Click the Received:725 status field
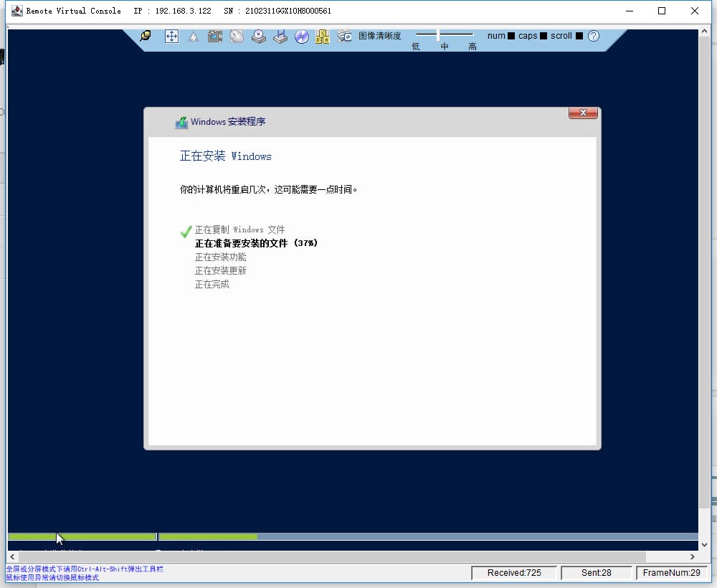The width and height of the screenshot is (717, 588). (514, 573)
